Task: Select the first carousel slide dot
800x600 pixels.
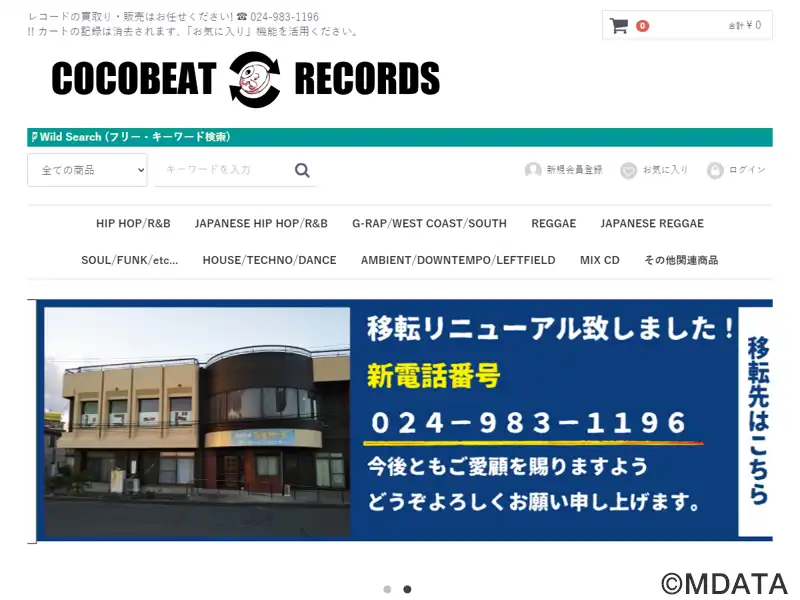Action: 387,589
